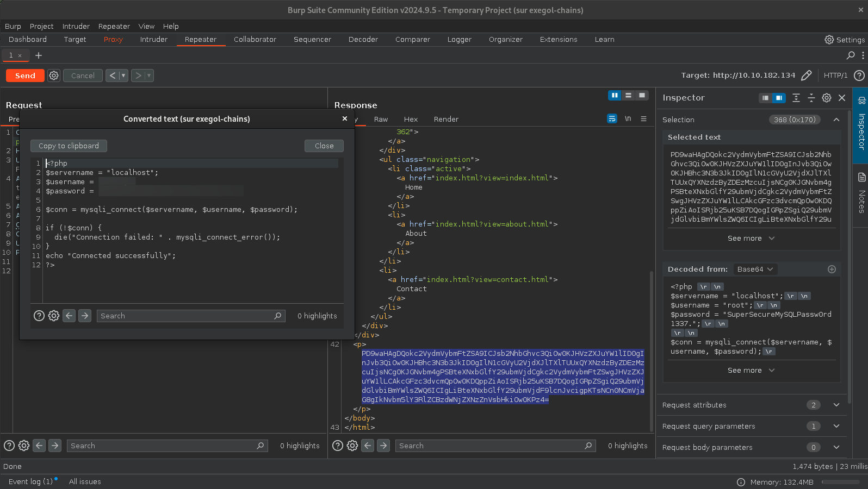This screenshot has height=489, width=868.
Task: Open search settings gear in Converted text dialog
Action: [54, 316]
